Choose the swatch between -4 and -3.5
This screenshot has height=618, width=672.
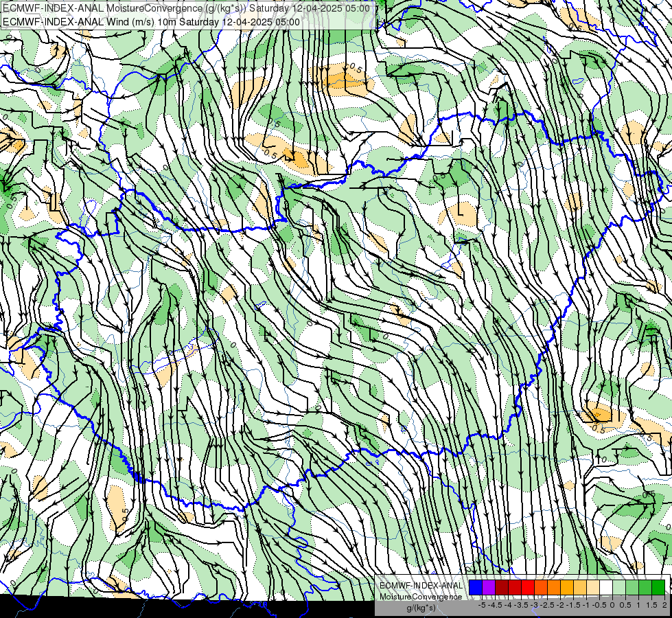[515, 587]
